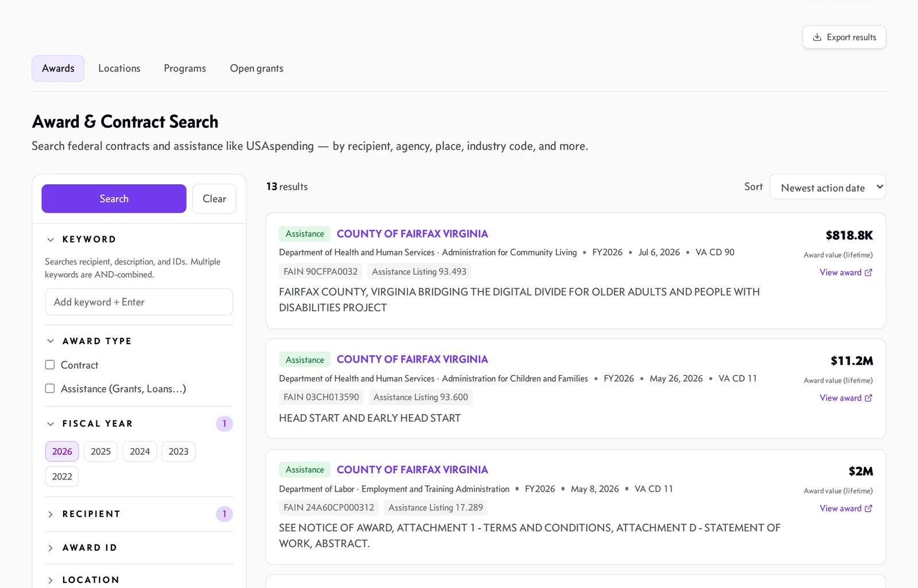The height and width of the screenshot is (588, 918).
Task: Click Assistance Listing 17.289 tag
Action: (x=435, y=507)
